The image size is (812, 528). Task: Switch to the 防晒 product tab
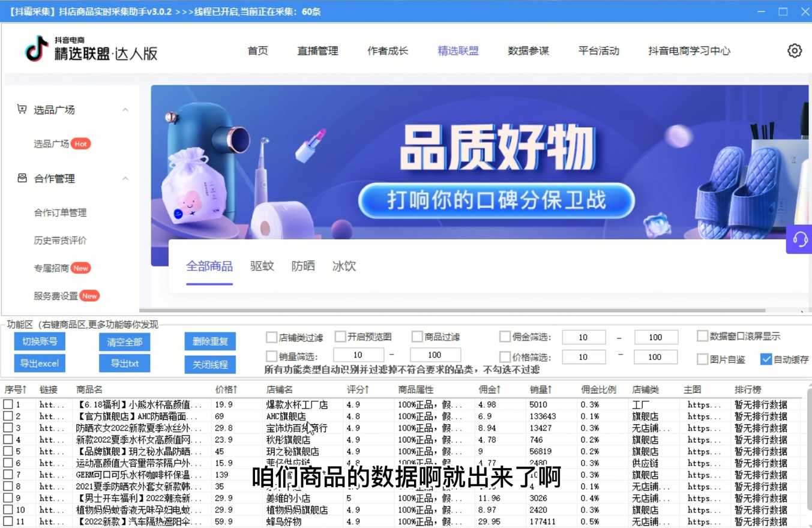click(303, 266)
